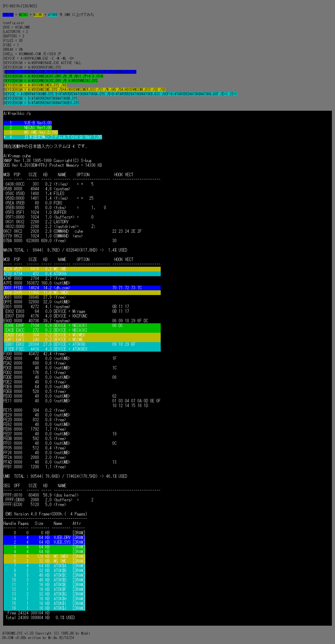Viewport: 335px width, 644px height.
Task: Click the blue D001 FFDD <dh.com> row
Action: coord(82,288)
